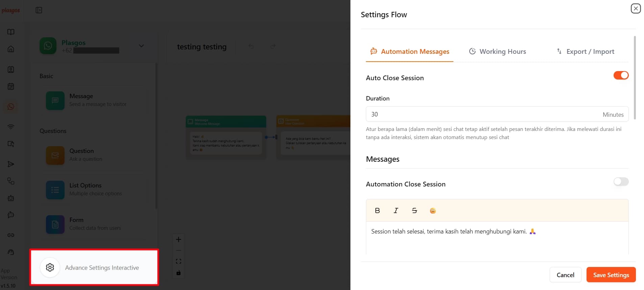Expand the Plasgos account dropdown chevron
The width and height of the screenshot is (644, 290).
point(141,46)
